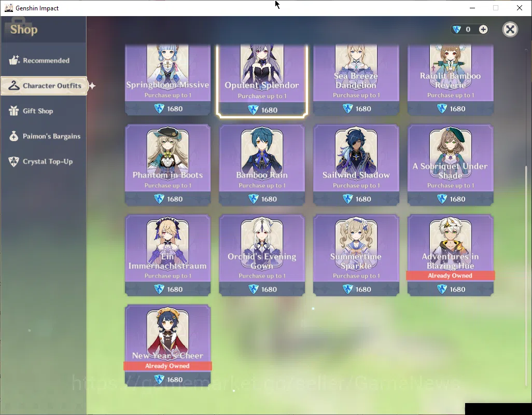Select the Bamboo Rain outfit card
This screenshot has height=415, width=532.
tap(262, 165)
